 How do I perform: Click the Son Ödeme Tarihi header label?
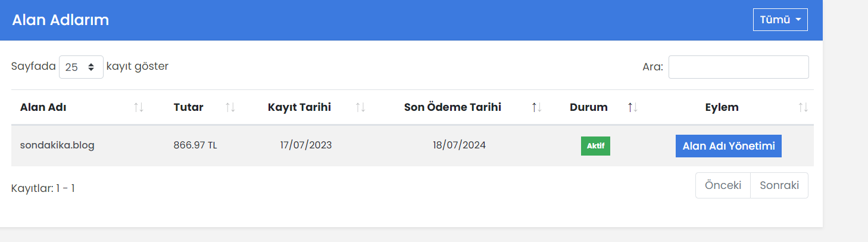tap(452, 107)
